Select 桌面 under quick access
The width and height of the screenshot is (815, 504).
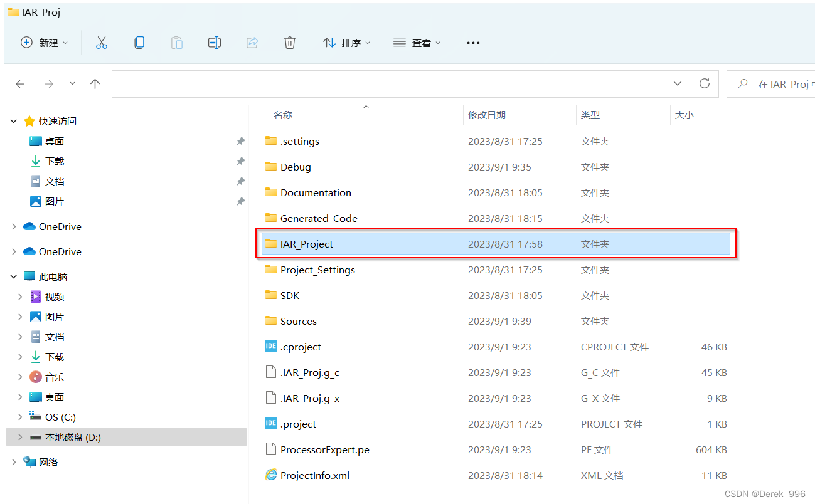pyautogui.click(x=55, y=141)
